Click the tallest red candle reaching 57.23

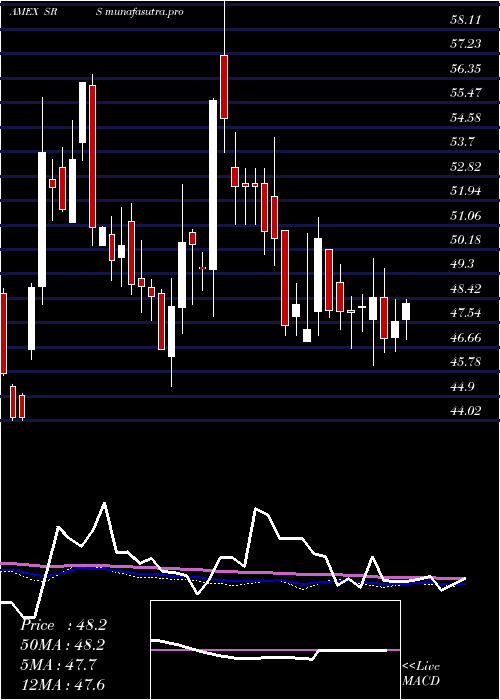[x=224, y=87]
